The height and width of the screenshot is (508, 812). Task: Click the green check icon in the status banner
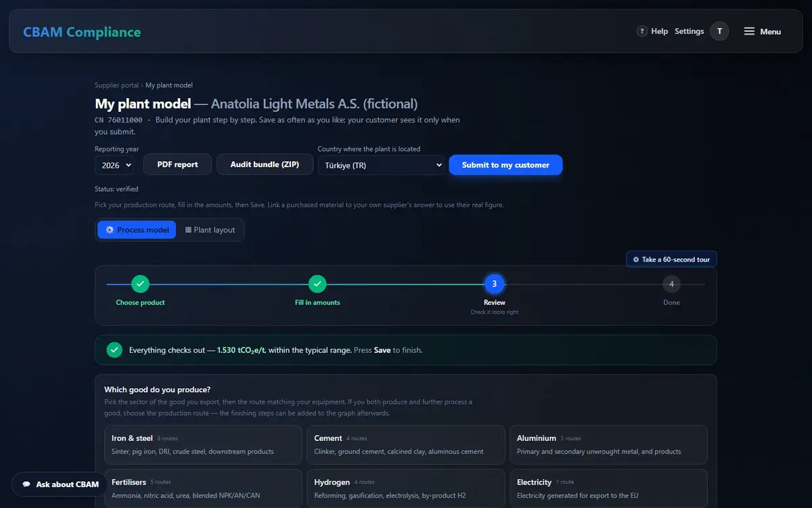[x=114, y=350]
